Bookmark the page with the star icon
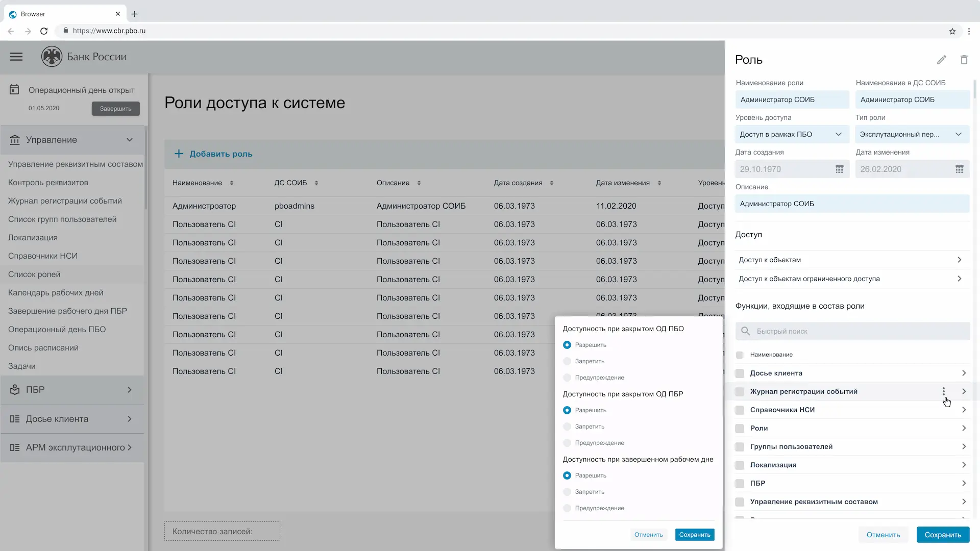 coord(952,31)
